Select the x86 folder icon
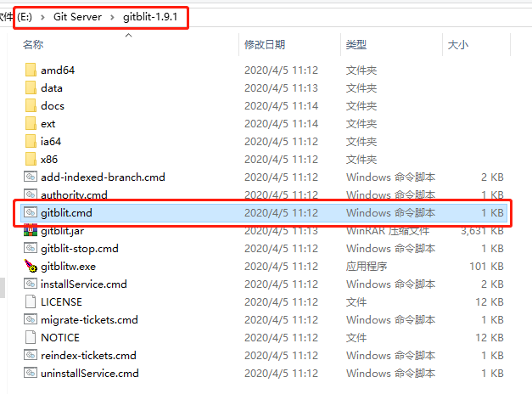This screenshot has width=532, height=394. (31, 160)
